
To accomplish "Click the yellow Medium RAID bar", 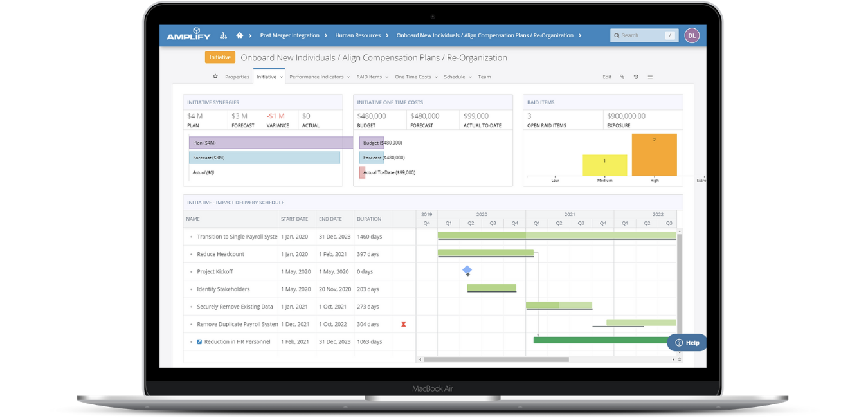I will [604, 165].
